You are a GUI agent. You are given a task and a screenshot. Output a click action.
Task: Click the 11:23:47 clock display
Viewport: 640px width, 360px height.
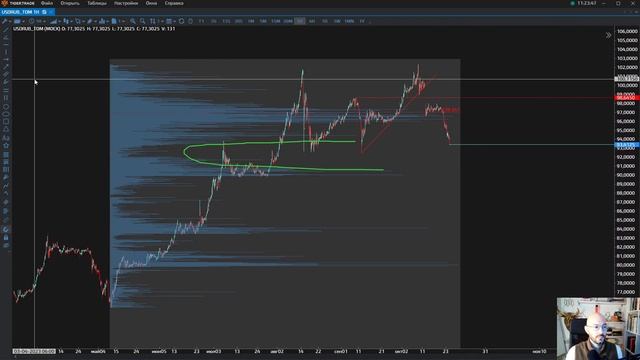(587, 3)
